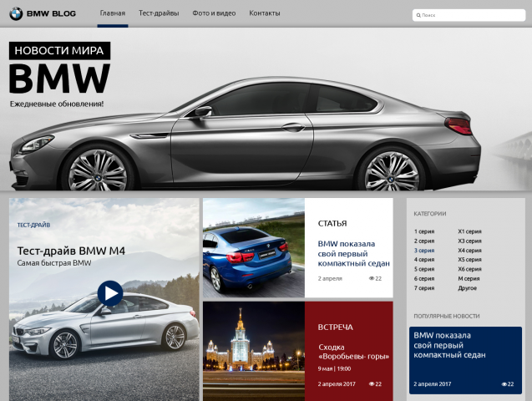The width and height of the screenshot is (532, 401).
Task: Open the Moscow University night photo thumbnail
Action: [254, 352]
